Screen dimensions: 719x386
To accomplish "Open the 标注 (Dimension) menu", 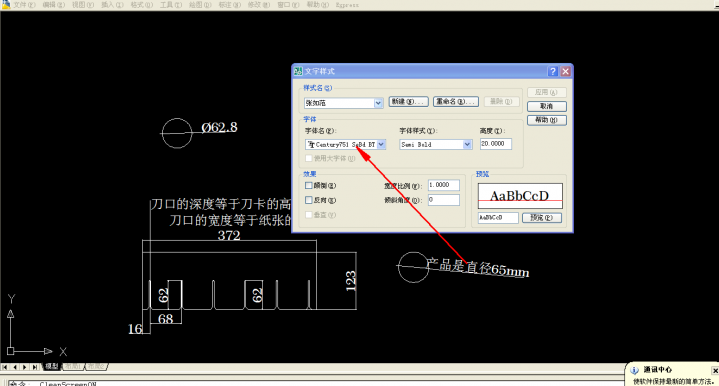I will coord(230,5).
